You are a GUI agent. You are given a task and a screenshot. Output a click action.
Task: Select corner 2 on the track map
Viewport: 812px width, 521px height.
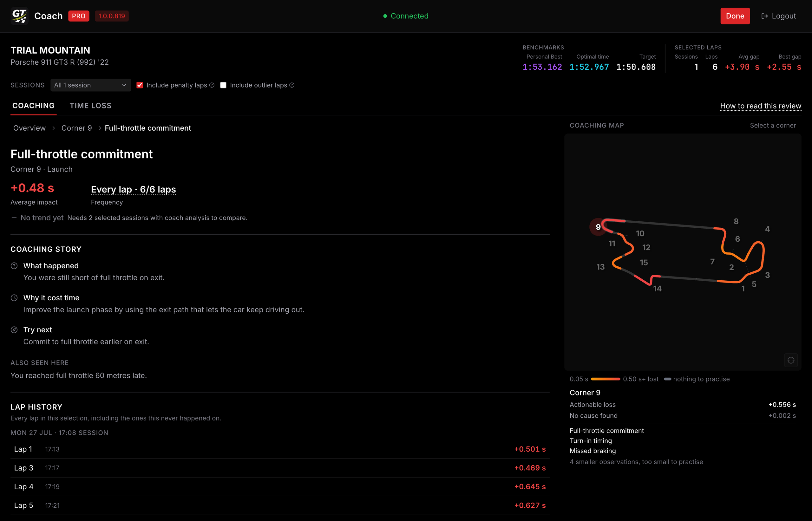click(x=731, y=267)
